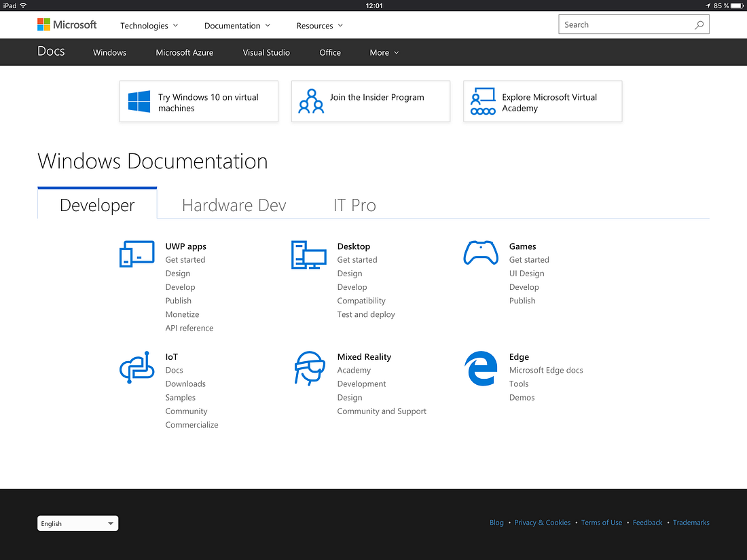747x560 pixels.
Task: Switch to the Hardware Dev tab
Action: tap(234, 205)
